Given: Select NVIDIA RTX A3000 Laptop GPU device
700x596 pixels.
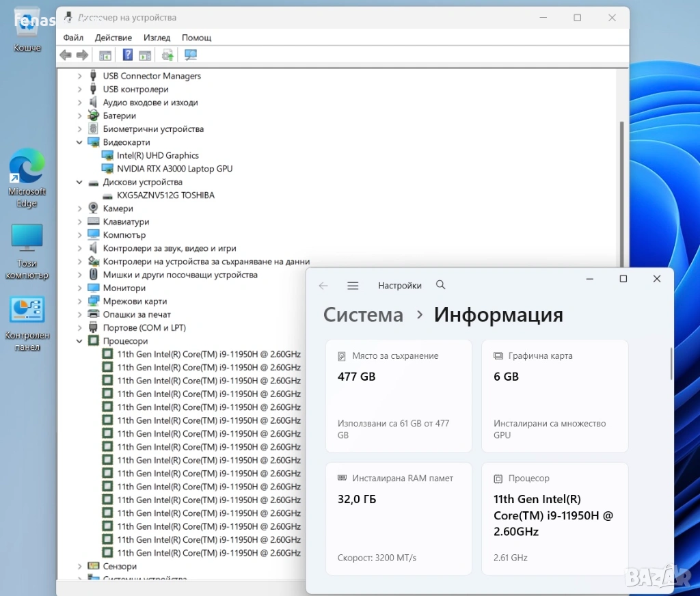Looking at the screenshot, I should [174, 169].
